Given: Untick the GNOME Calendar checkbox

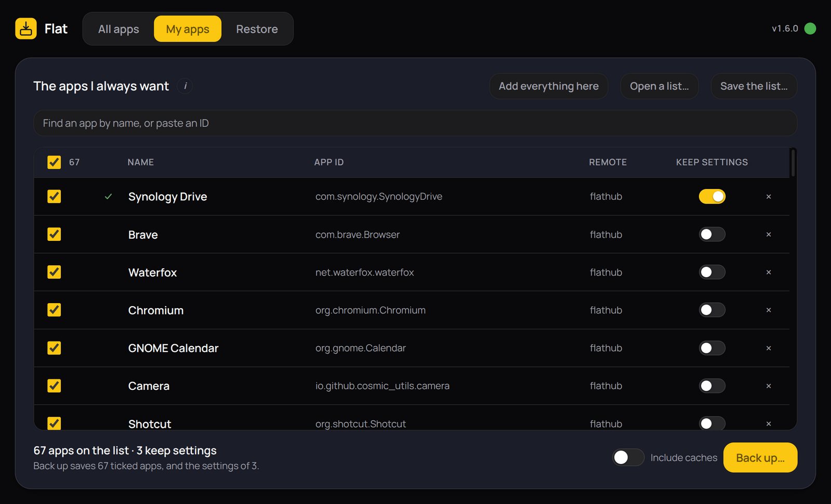Looking at the screenshot, I should 54,348.
